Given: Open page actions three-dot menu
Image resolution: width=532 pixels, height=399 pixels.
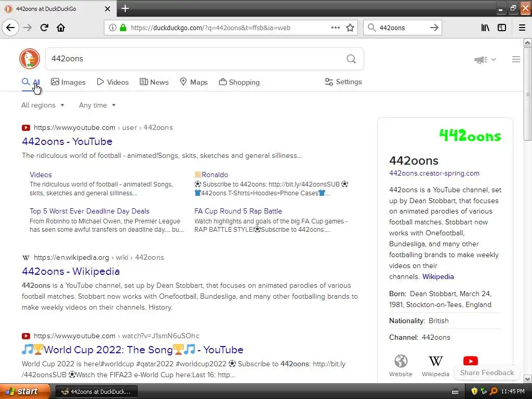Looking at the screenshot, I should [x=335, y=28].
